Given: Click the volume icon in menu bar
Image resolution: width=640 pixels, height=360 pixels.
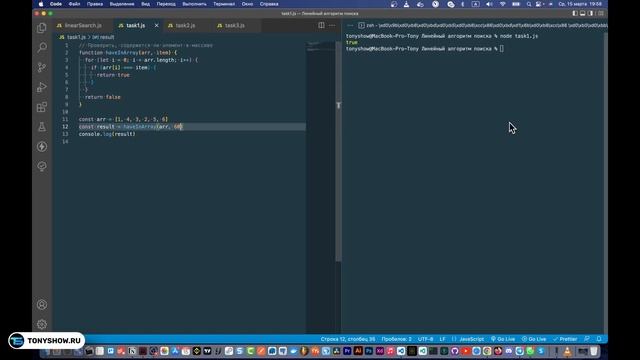Looking at the screenshot, I should (x=489, y=4).
